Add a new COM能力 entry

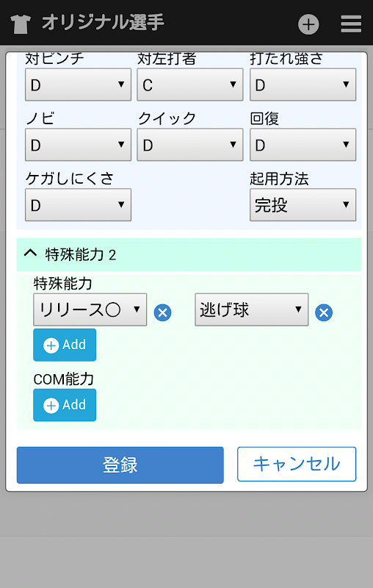65,405
